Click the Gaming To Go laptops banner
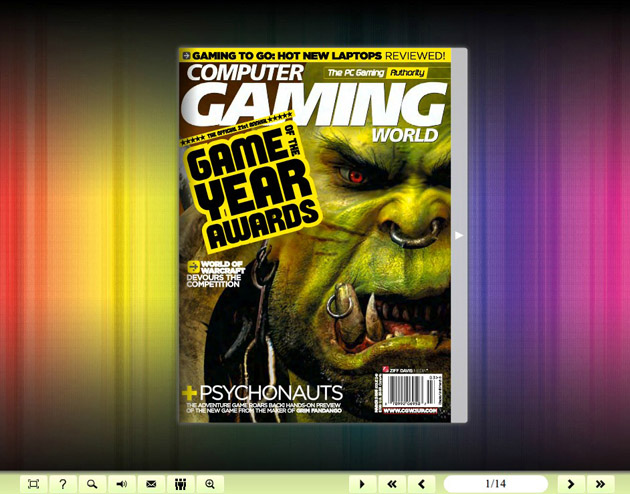Screen dimensions: 630x494 315,55
